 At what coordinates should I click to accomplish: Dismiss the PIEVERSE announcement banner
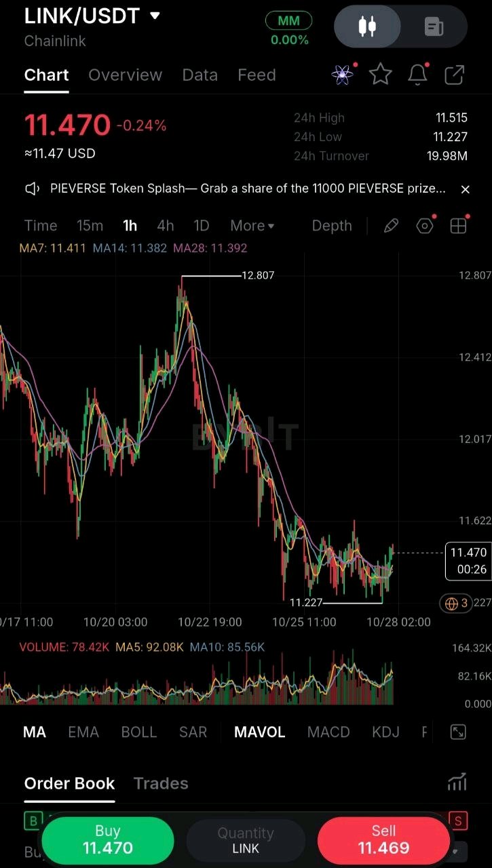click(x=465, y=189)
